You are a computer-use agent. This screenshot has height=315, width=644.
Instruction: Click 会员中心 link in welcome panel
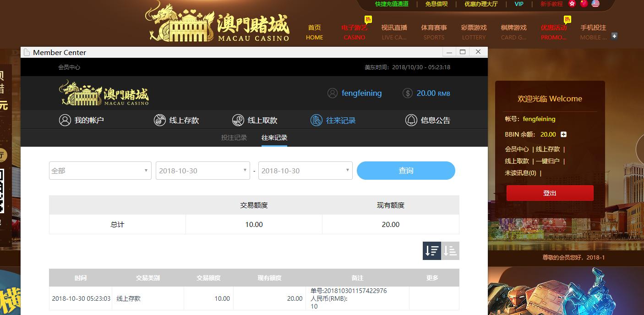[x=517, y=149]
